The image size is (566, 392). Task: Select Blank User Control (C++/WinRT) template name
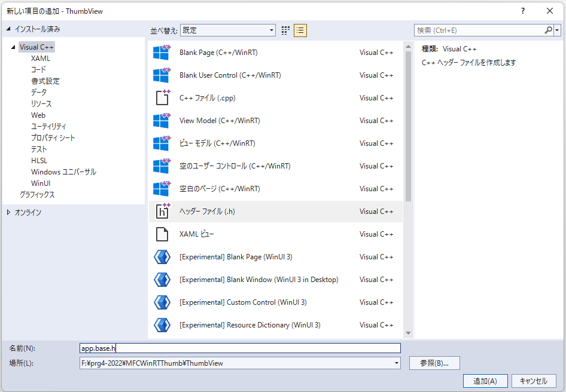click(230, 75)
